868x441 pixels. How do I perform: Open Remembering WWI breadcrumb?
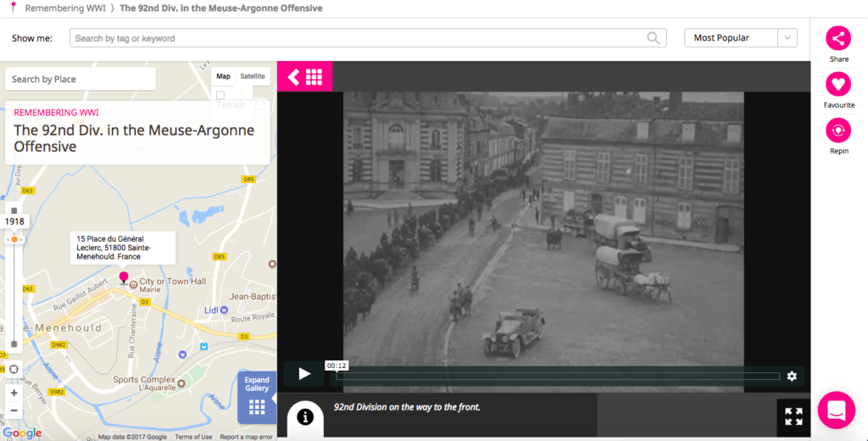click(x=65, y=8)
